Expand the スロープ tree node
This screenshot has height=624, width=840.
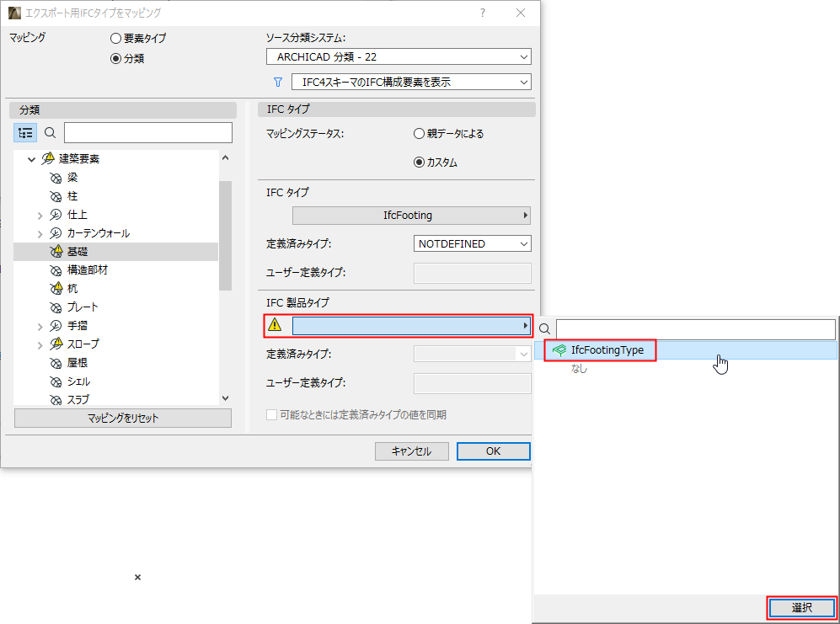[40, 345]
